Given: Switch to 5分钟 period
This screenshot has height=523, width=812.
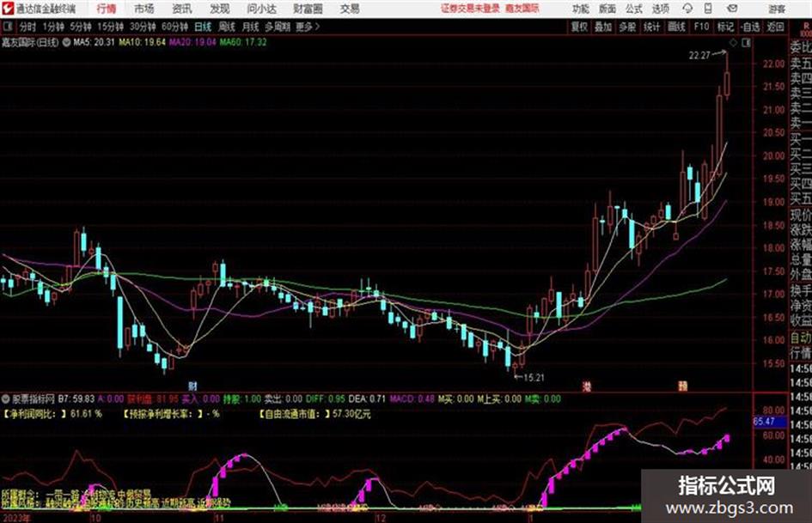Looking at the screenshot, I should point(81,27).
